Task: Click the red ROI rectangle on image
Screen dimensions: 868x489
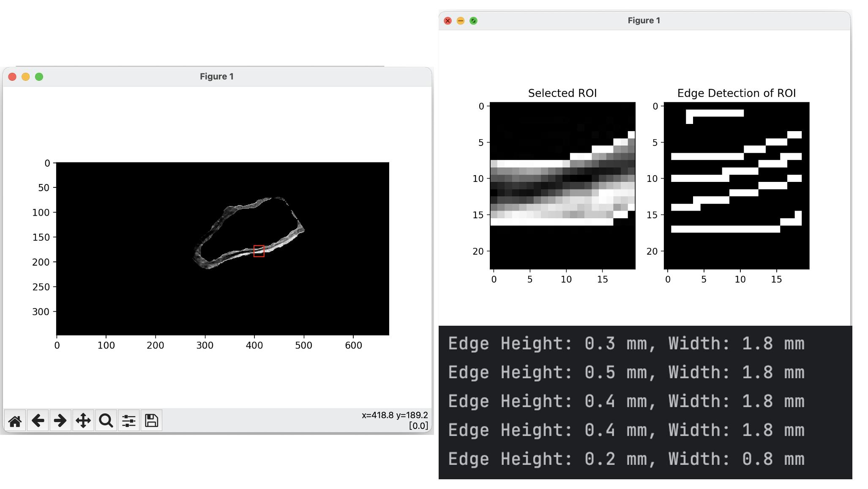Action: [259, 251]
